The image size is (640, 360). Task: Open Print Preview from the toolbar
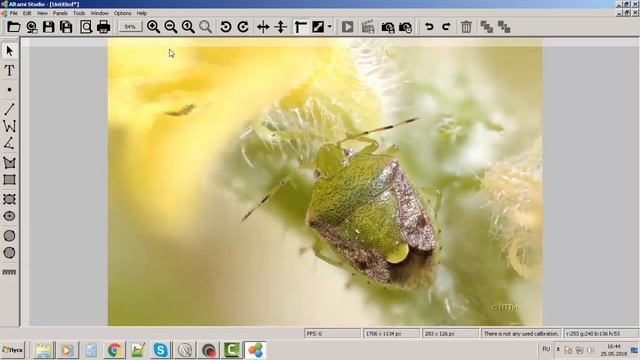86,27
